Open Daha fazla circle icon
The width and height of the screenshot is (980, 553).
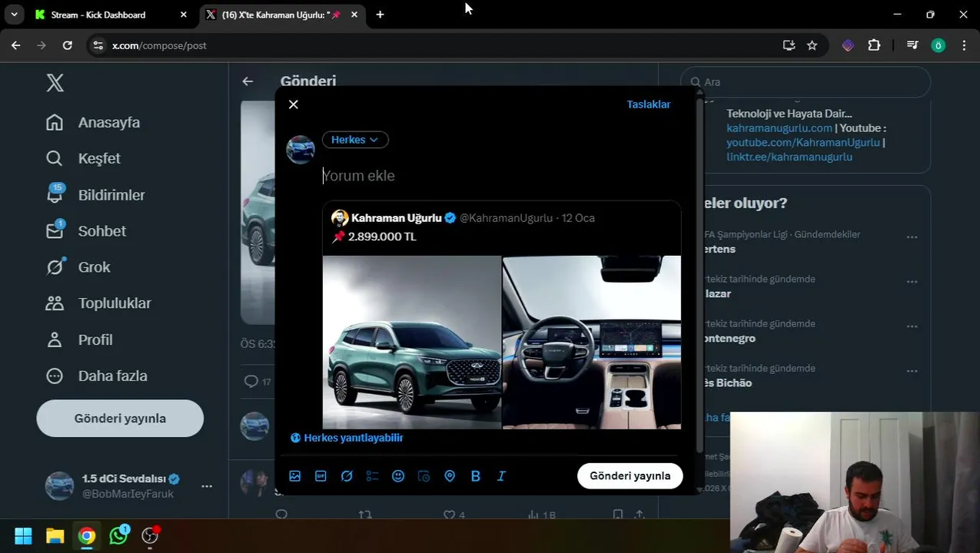coord(55,376)
